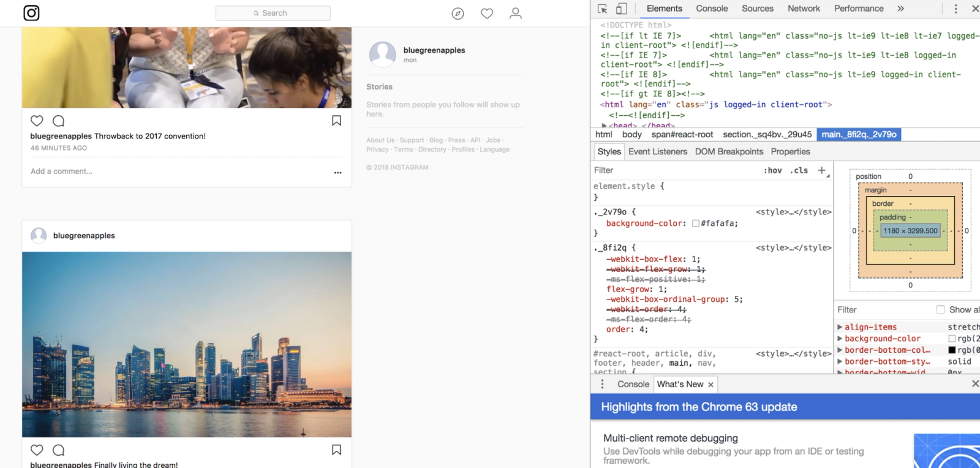
Task: Show more DevTools tabs with the chevron
Action: [900, 9]
